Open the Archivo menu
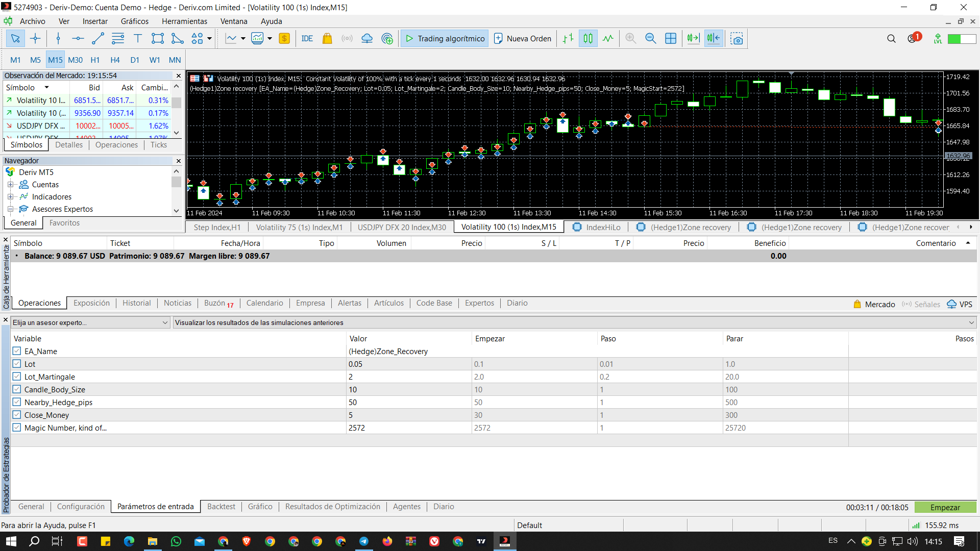Screen dimensions: 980x551 click(x=32, y=21)
